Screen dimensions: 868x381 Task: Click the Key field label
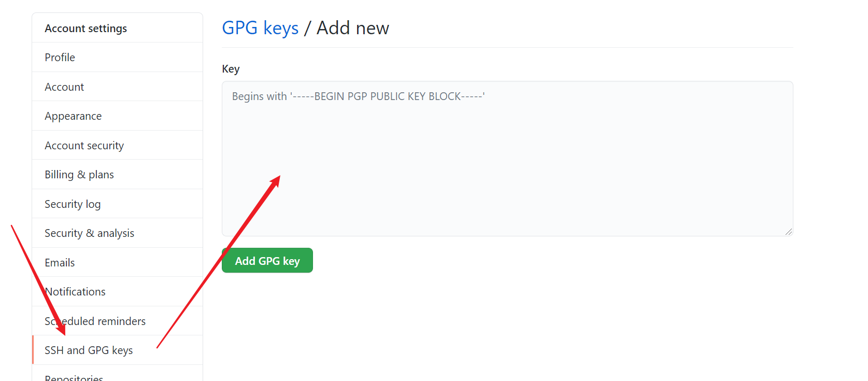231,69
